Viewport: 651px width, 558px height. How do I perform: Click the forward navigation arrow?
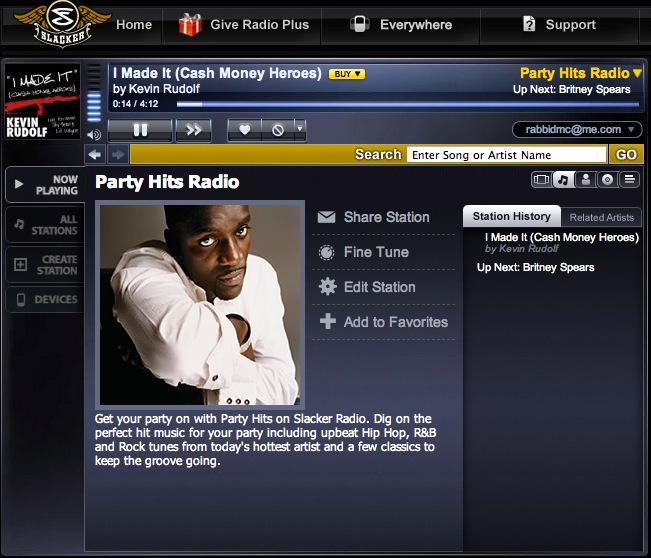click(118, 155)
